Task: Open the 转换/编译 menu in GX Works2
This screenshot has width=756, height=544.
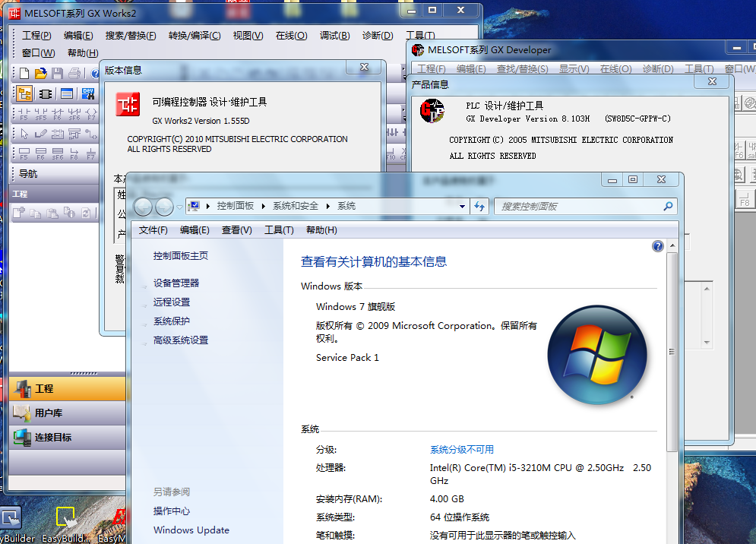Action: coord(194,36)
